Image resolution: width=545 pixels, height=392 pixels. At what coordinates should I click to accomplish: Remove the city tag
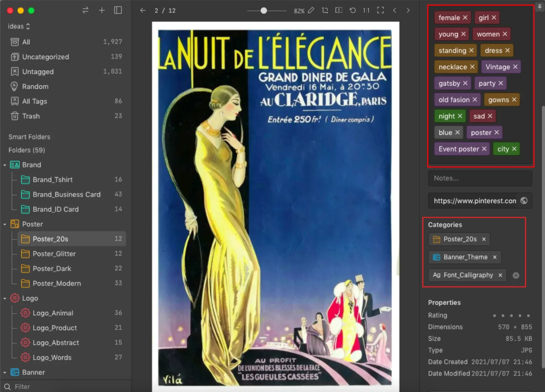[514, 149]
